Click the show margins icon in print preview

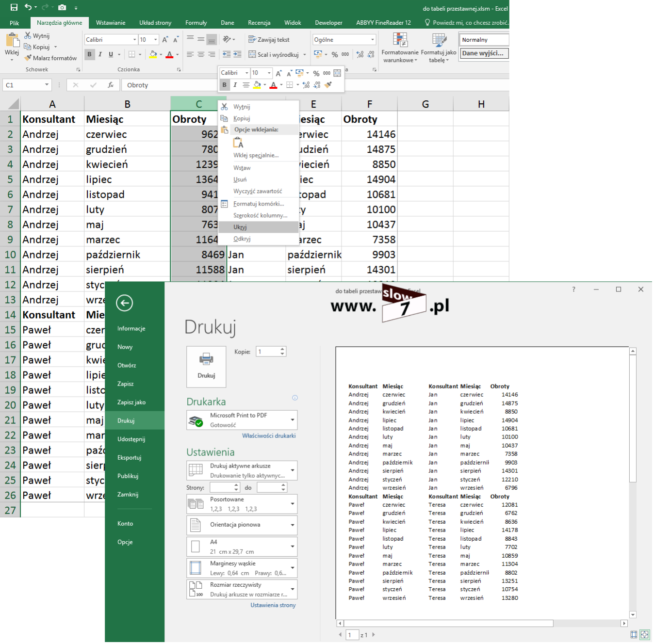634,634
